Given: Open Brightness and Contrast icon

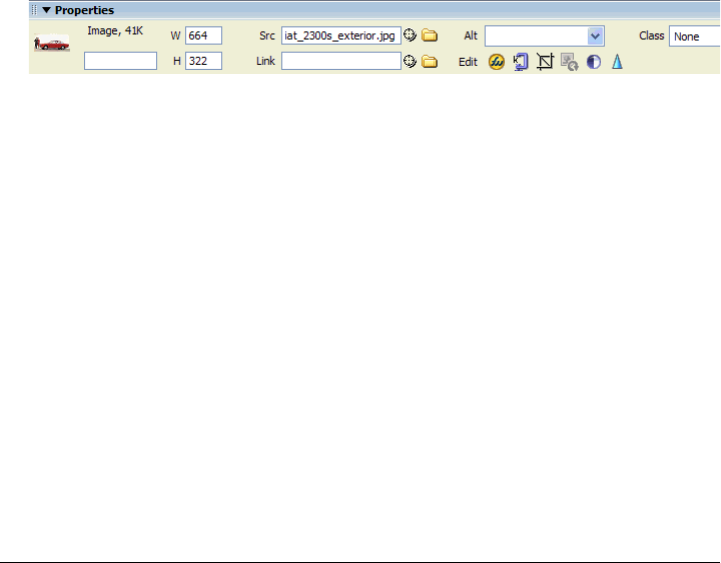Looking at the screenshot, I should 594,62.
